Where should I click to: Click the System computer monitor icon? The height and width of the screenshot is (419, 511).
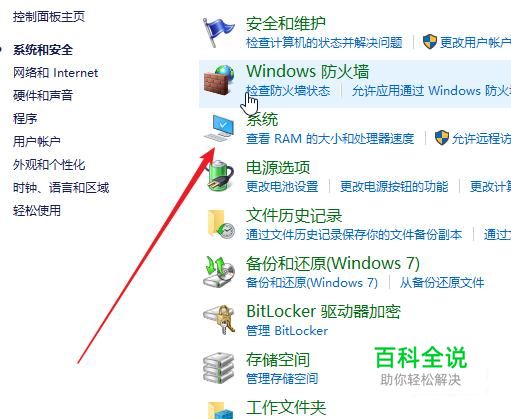pos(219,128)
